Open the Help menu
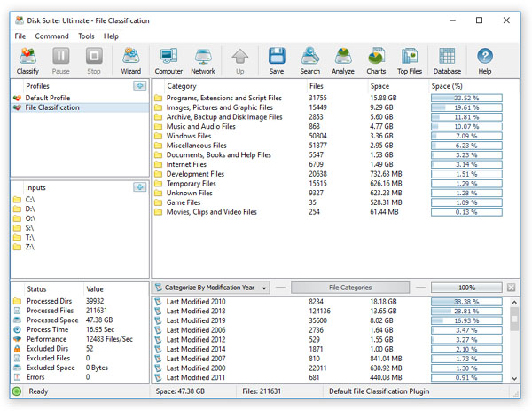 [x=111, y=36]
